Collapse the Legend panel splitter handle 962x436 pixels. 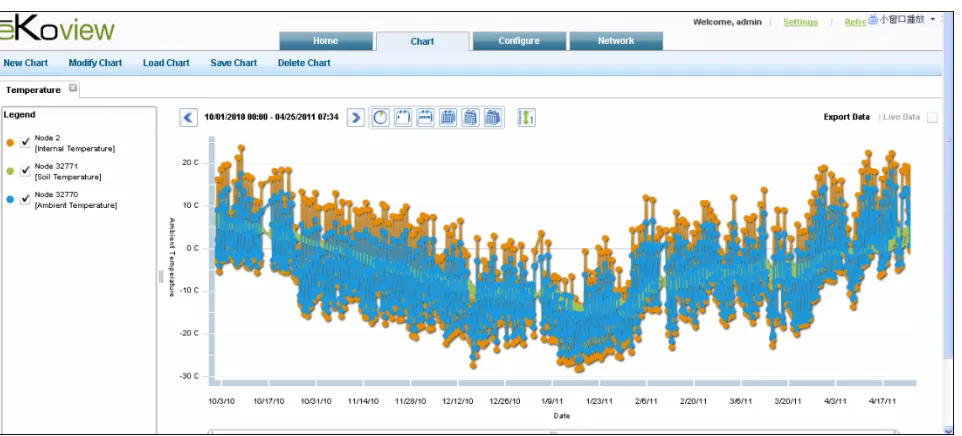click(x=161, y=277)
